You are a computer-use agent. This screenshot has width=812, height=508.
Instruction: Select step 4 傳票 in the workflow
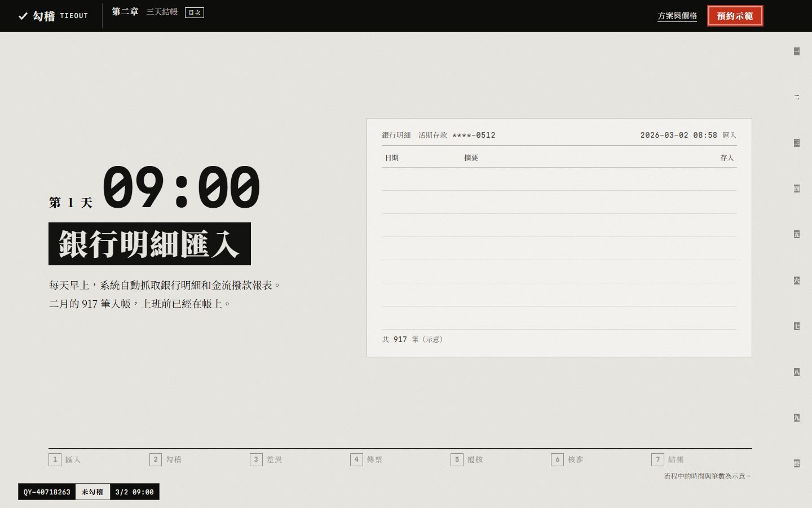(367, 459)
